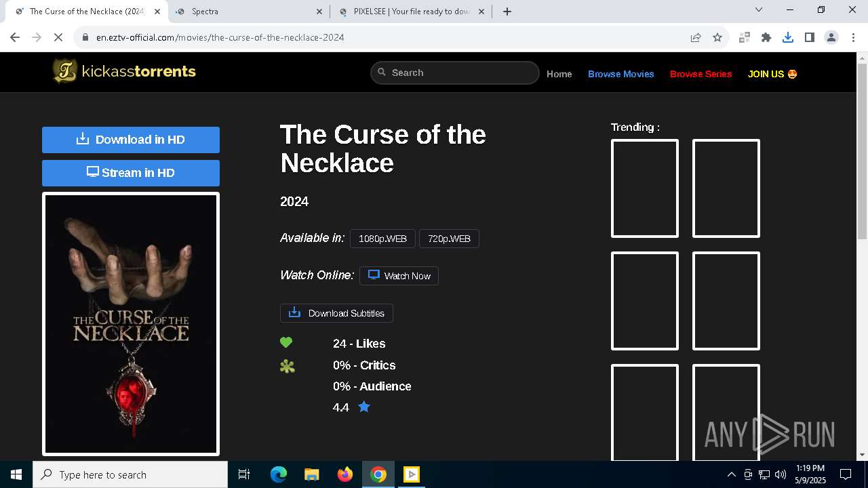Close the PIXELSEE tab
Viewport: 868px width, 488px height.
[x=482, y=12]
